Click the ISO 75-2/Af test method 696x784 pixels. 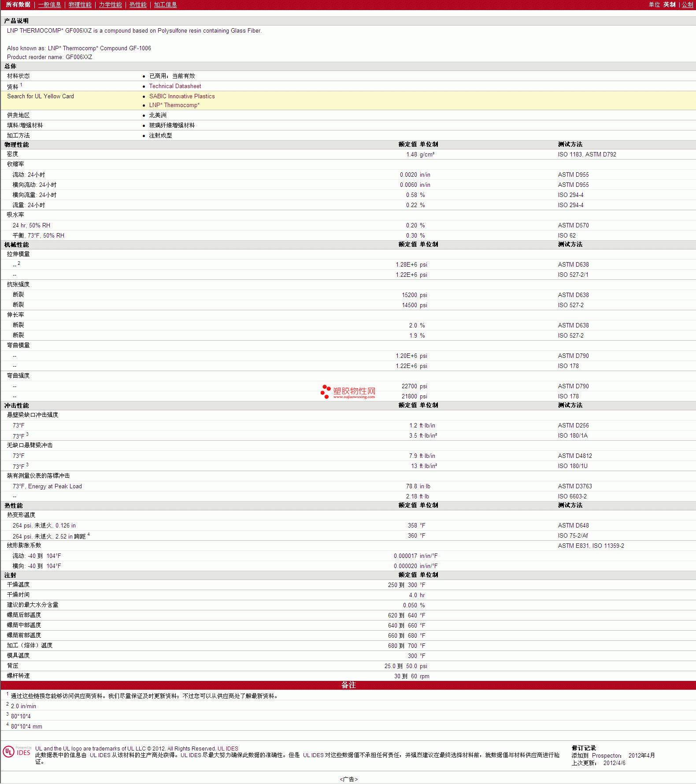[x=573, y=536]
